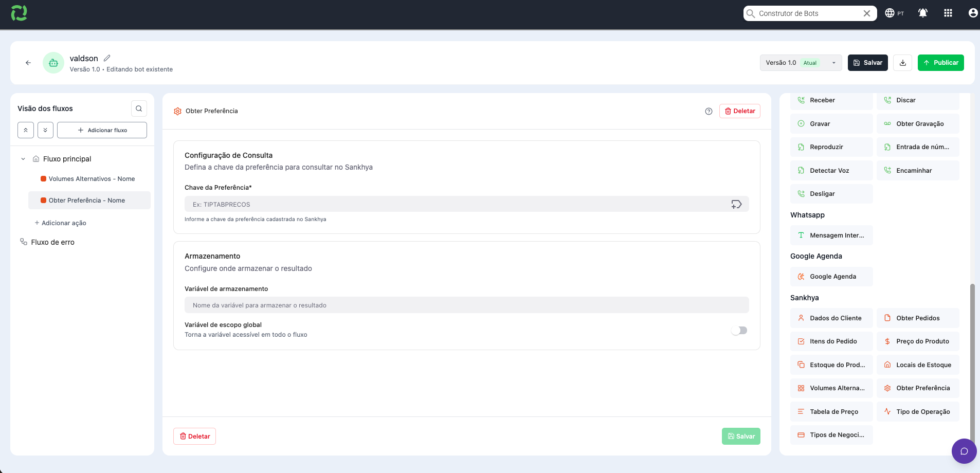Click Adicionar fluxo button
Image resolution: width=980 pixels, height=473 pixels.
(x=102, y=130)
